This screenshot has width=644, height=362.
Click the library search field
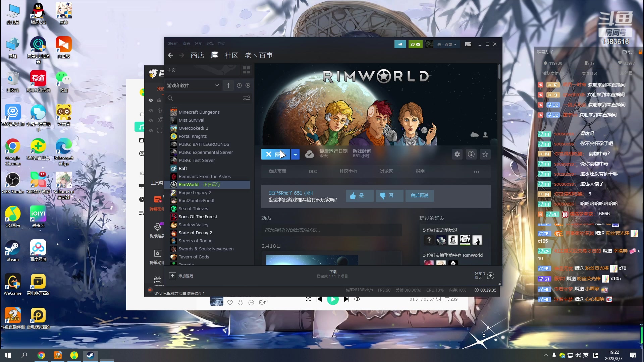tap(206, 98)
